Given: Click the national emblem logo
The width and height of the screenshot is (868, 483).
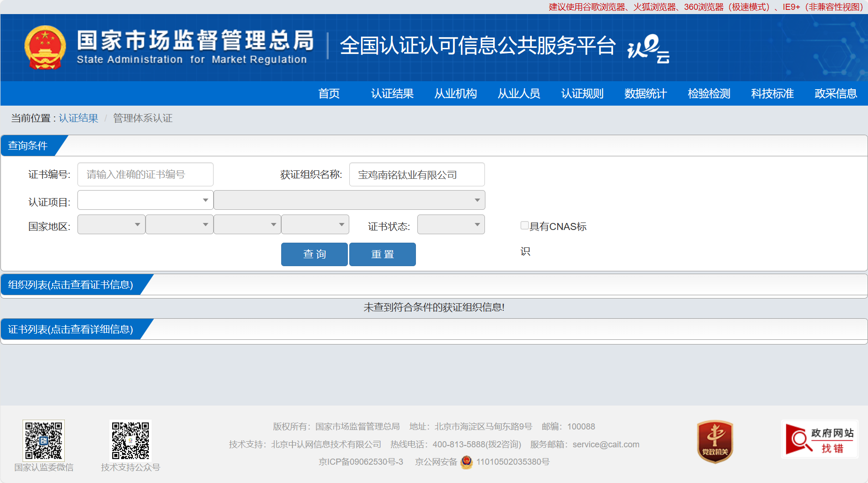Looking at the screenshot, I should click(x=45, y=47).
